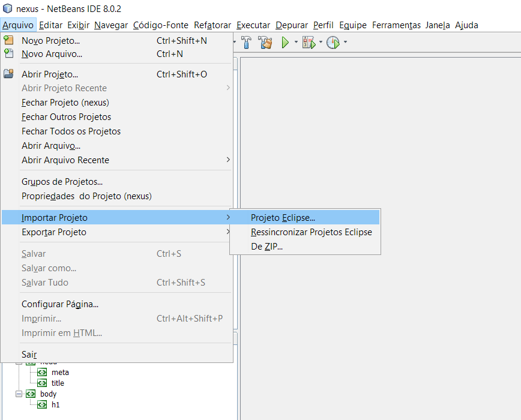Image resolution: width=521 pixels, height=420 pixels.
Task: Open the Código-Fonte menu
Action: pos(161,25)
